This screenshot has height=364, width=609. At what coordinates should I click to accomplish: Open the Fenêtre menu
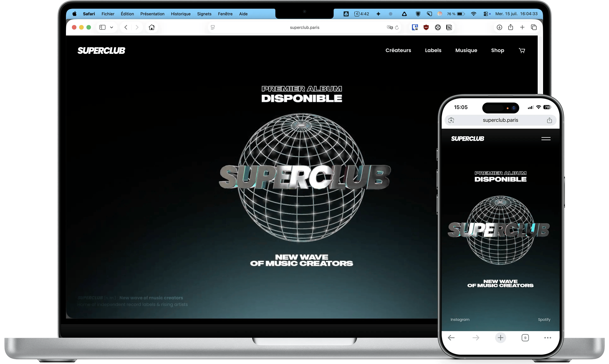(225, 14)
